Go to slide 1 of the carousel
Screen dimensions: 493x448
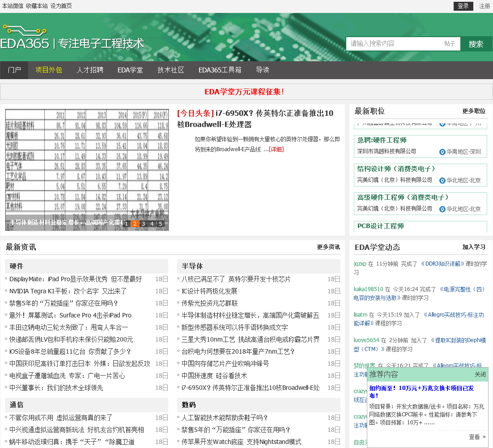127,224
